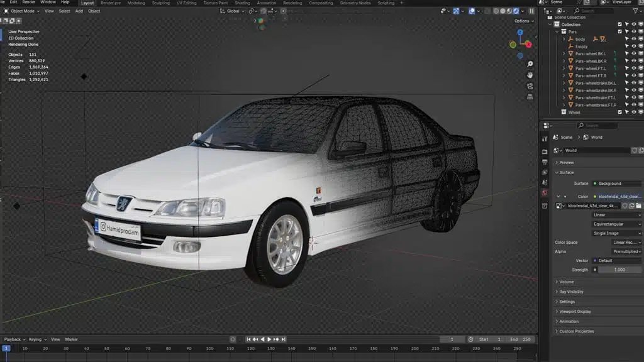Open View Layer properties tab icon
Viewport: 644px width, 362px height.
545,172
